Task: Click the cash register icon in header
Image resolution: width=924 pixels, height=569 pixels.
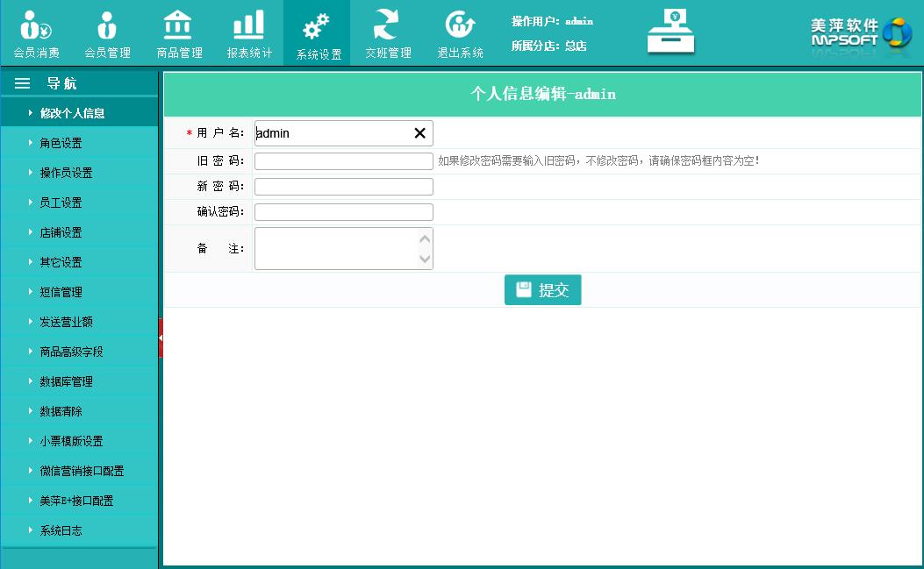Action: tap(671, 32)
